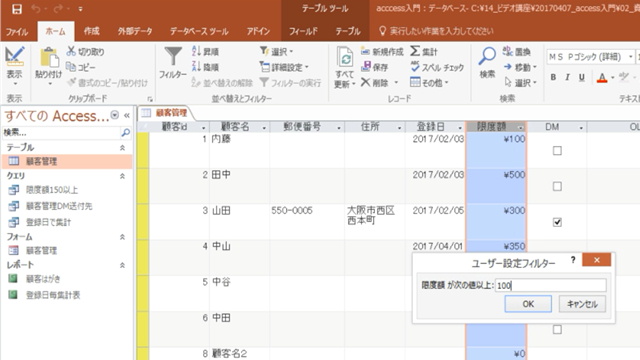The width and height of the screenshot is (640, 360).
Task: Open the 登録日毎集計表 report
Action: [x=53, y=295]
